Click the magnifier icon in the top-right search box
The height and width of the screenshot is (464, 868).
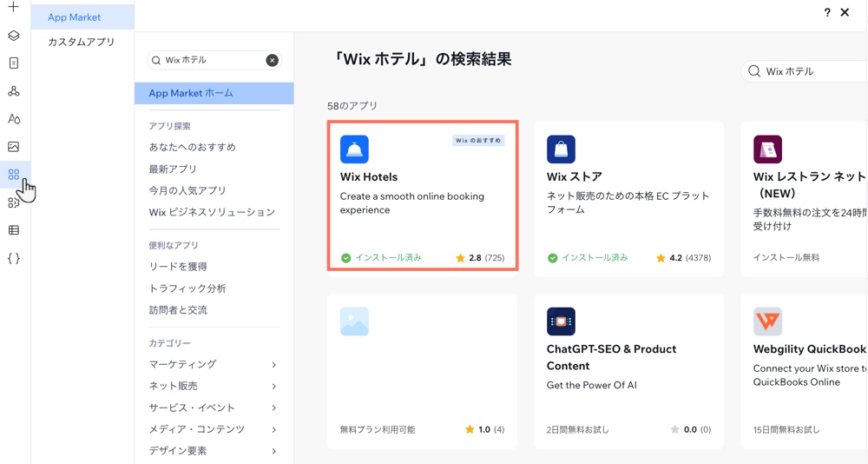coord(754,71)
